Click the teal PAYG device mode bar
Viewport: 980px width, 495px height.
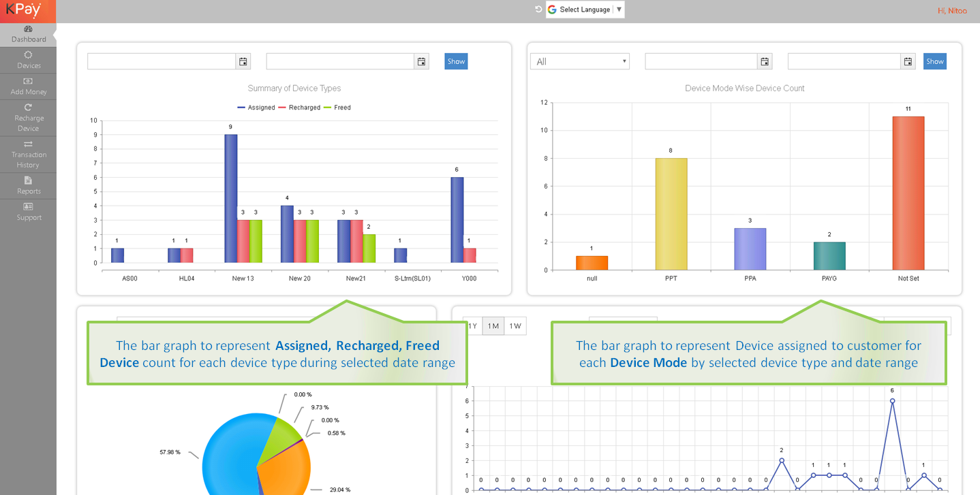tap(829, 256)
